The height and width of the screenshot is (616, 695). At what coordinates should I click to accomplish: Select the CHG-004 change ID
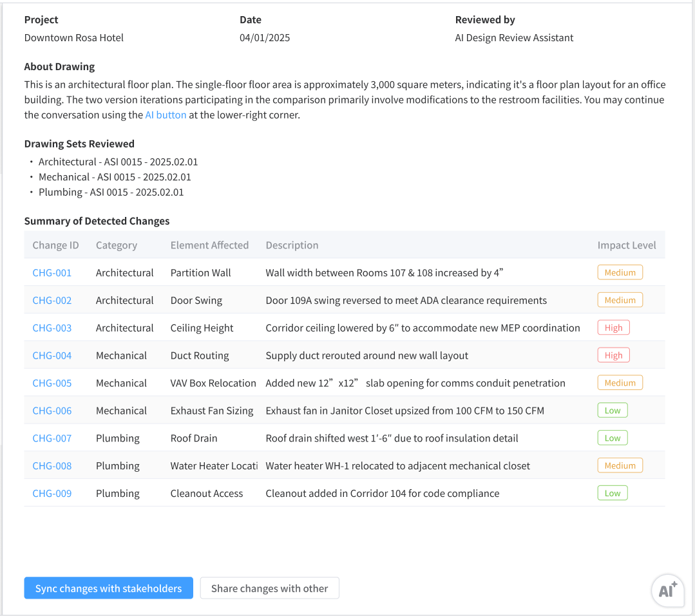tap(52, 356)
